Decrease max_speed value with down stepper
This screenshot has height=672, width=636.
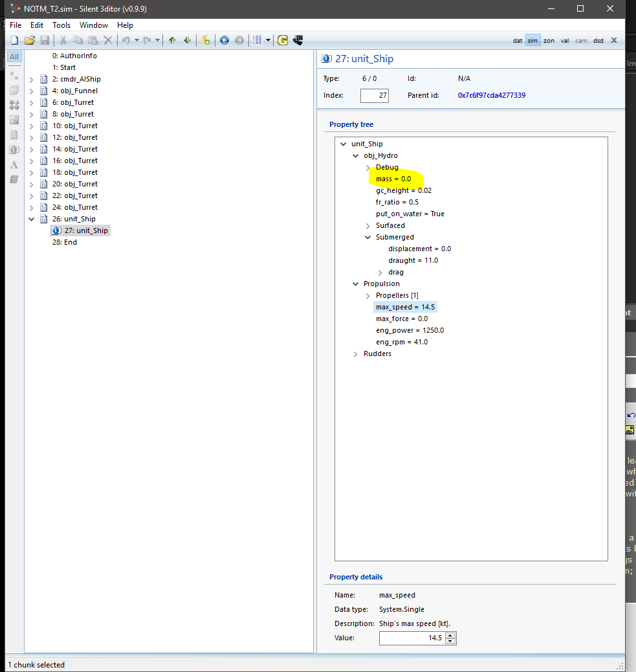(x=450, y=641)
